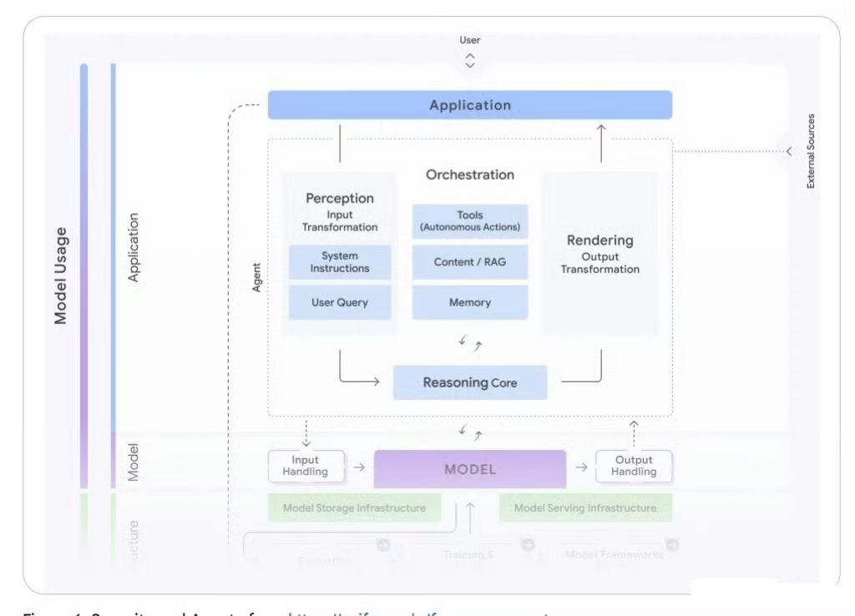
Task: Click the Content / RAG box
Action: 470,262
